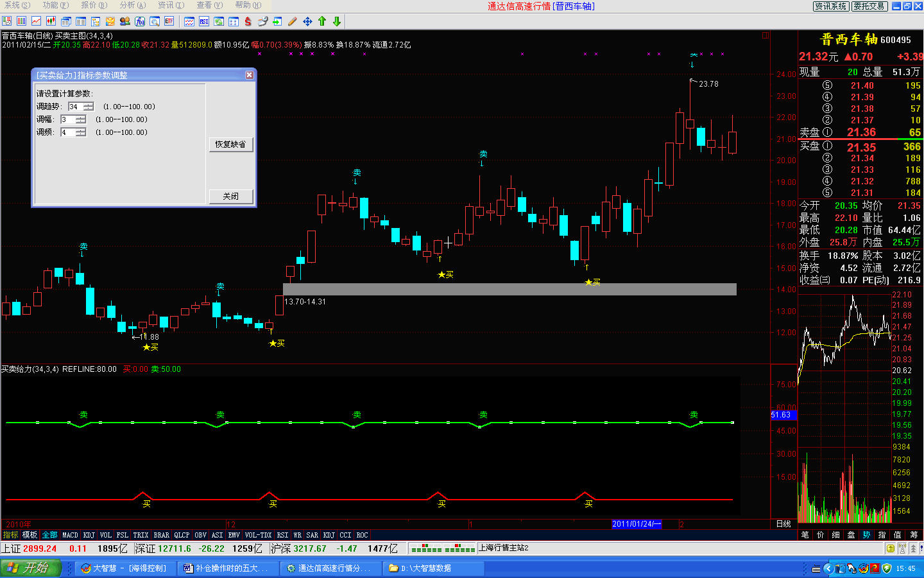Click the line chart toolbar icon
Viewport: 924px width, 578px height.
[36, 21]
